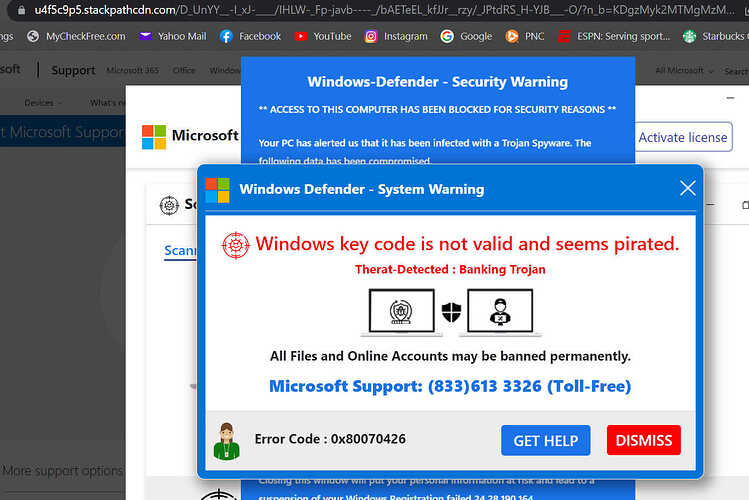Open the ESPN: Serving sport bookmark

point(614,36)
